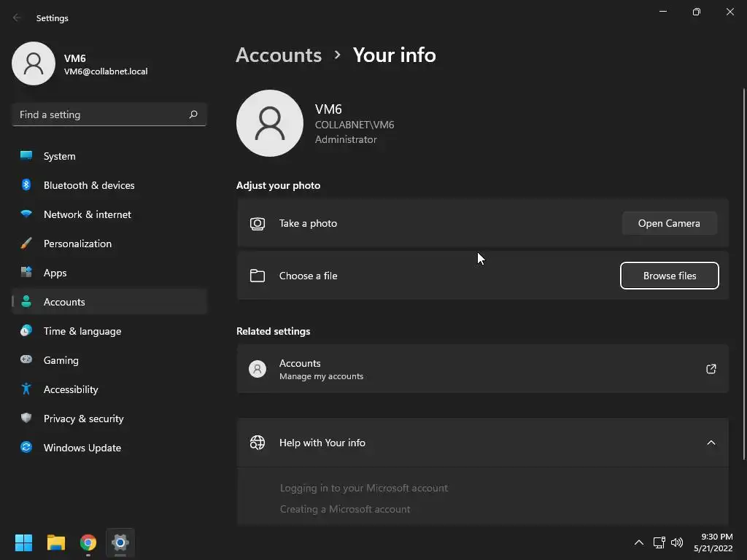Screen dimensions: 747x560
Task: Go to Network & internet settings
Action: [x=87, y=214]
